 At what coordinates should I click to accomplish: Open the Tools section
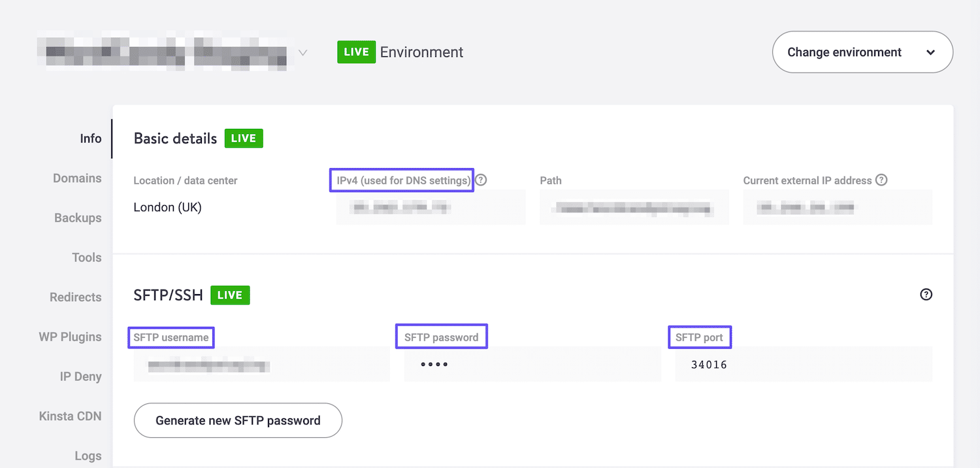coord(87,258)
